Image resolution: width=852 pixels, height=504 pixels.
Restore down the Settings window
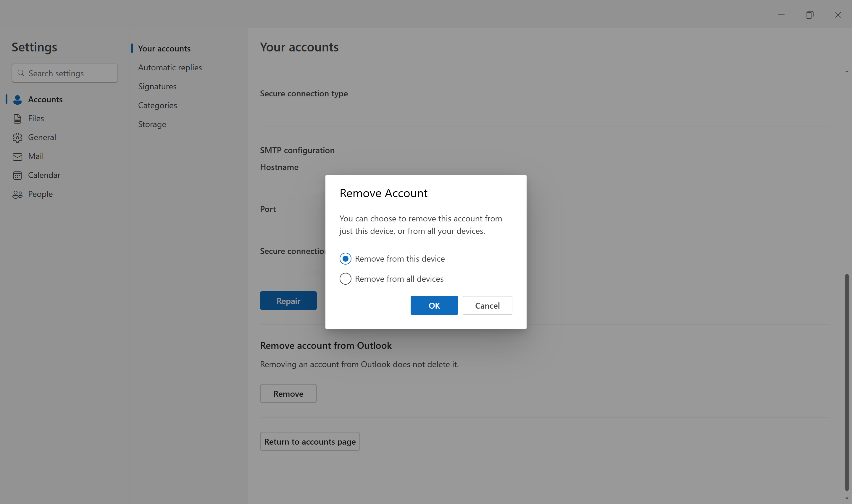[x=809, y=14]
